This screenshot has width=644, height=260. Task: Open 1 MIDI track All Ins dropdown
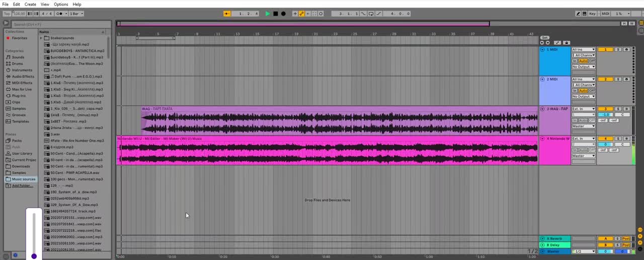[x=584, y=49]
